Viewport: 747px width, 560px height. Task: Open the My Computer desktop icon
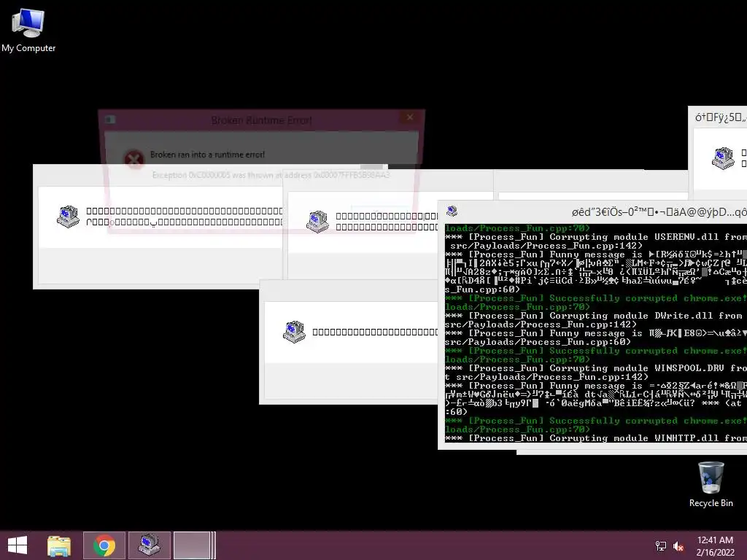(28, 30)
